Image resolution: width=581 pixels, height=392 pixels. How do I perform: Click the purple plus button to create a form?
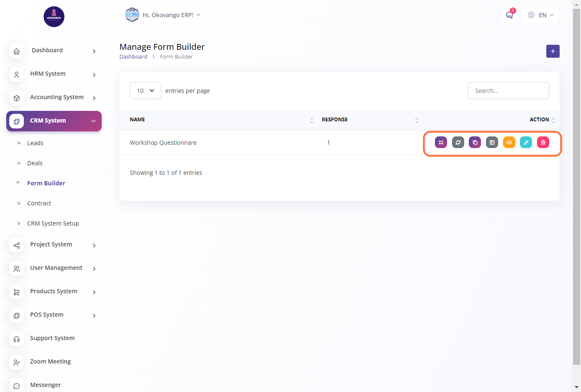[553, 51]
